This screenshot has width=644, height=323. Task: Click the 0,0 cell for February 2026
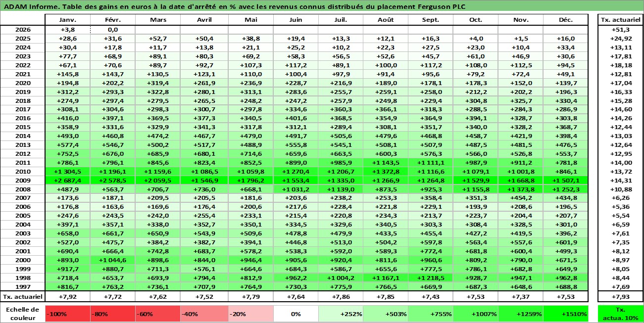click(112, 29)
